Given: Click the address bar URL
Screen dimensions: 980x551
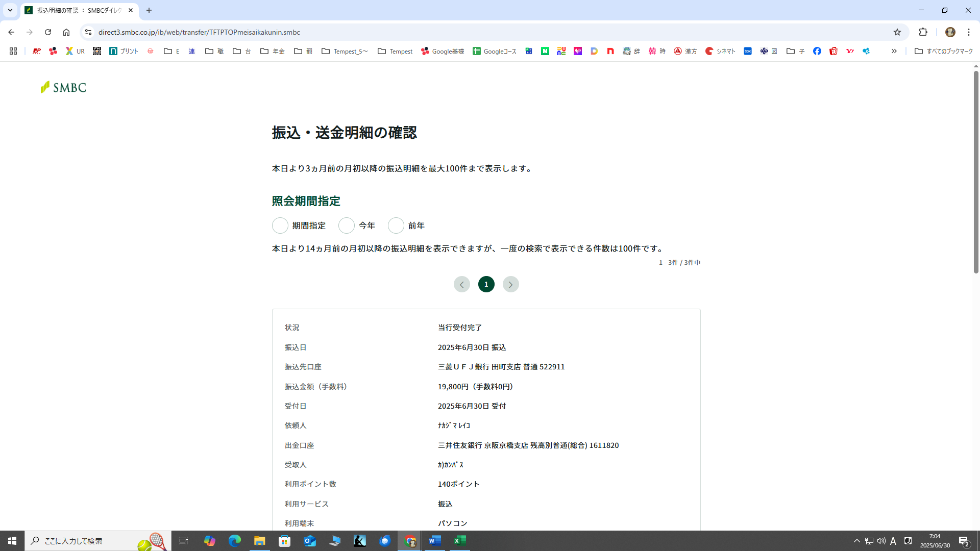Looking at the screenshot, I should pyautogui.click(x=199, y=32).
